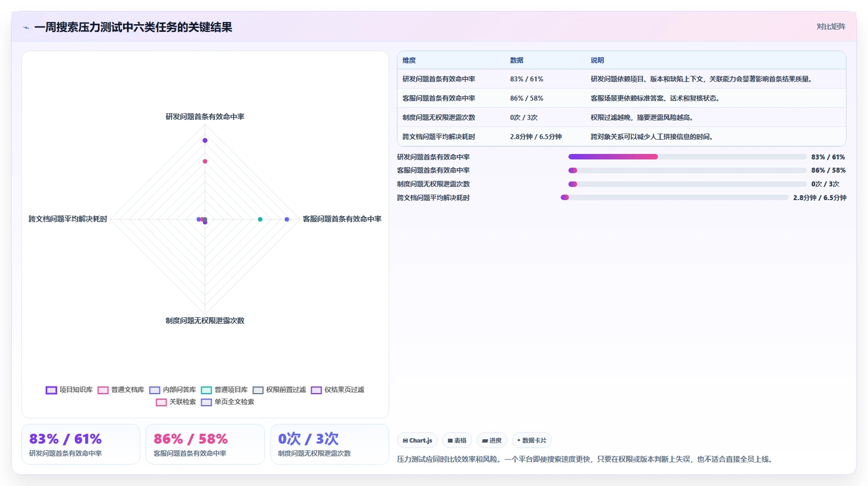Click the 跨文档问题平均解决耗时 table row label
This screenshot has width=868, height=486.
[439, 137]
